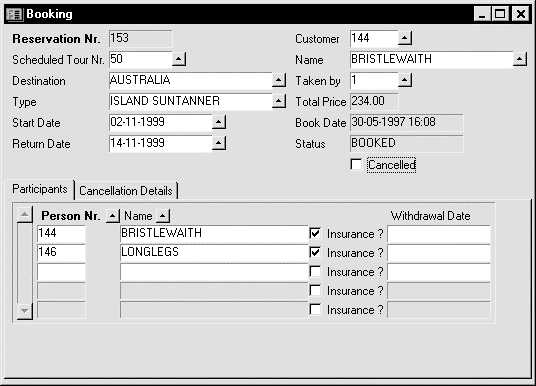Close the Booking window

click(x=521, y=14)
